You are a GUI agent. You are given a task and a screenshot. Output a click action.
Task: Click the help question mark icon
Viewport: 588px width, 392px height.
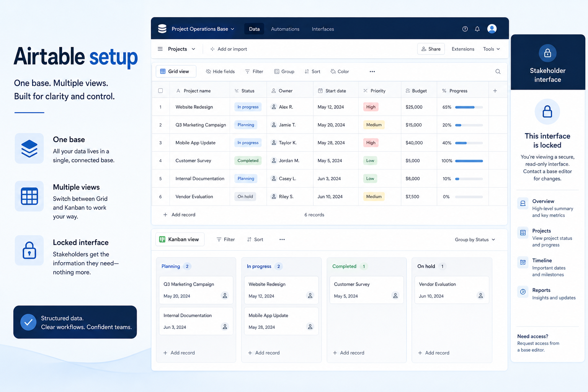[x=465, y=29]
